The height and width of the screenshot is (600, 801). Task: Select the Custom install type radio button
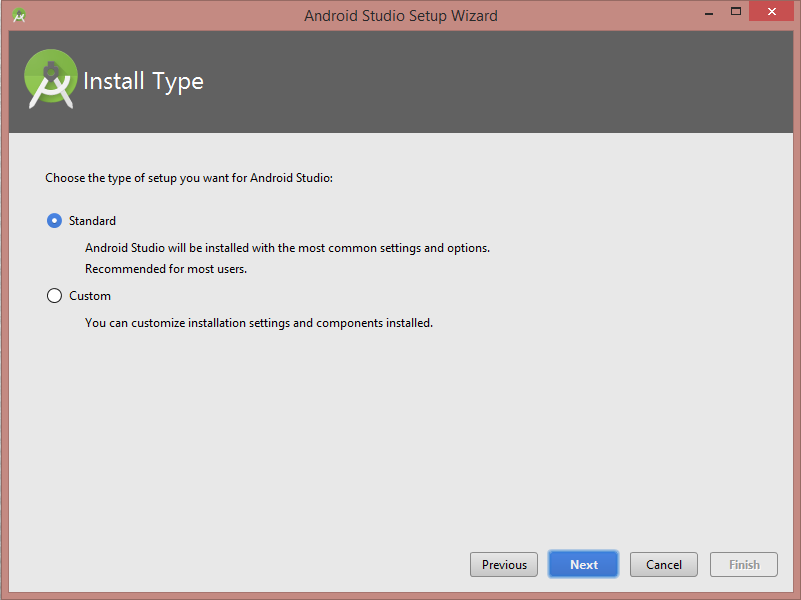click(54, 296)
